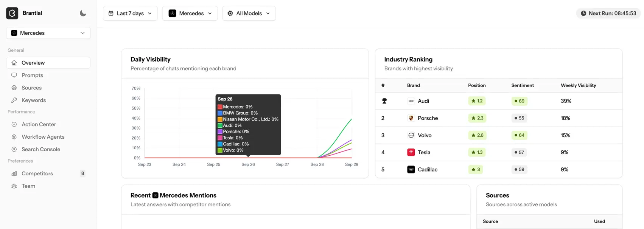
Task: Click the Competitors bar chart icon
Action: (x=14, y=173)
